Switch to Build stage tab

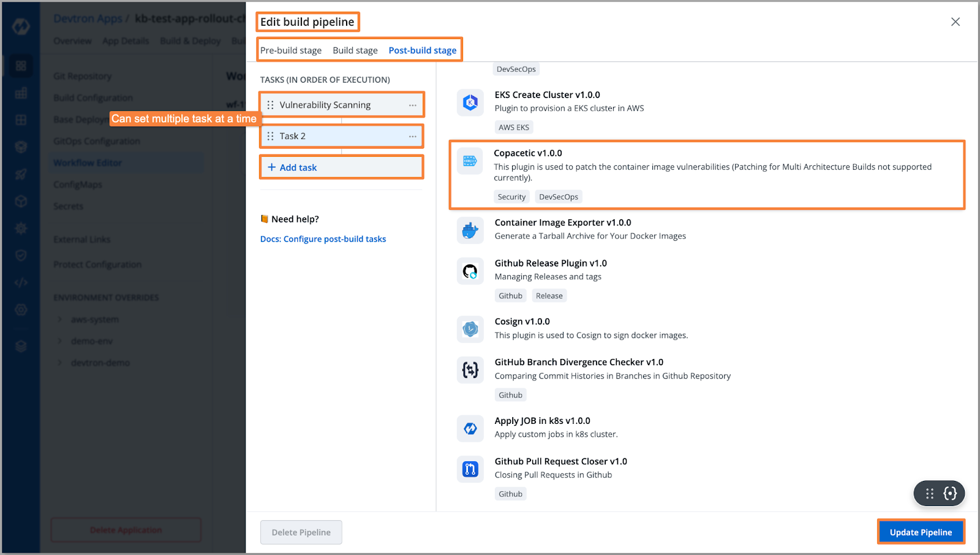tap(355, 50)
